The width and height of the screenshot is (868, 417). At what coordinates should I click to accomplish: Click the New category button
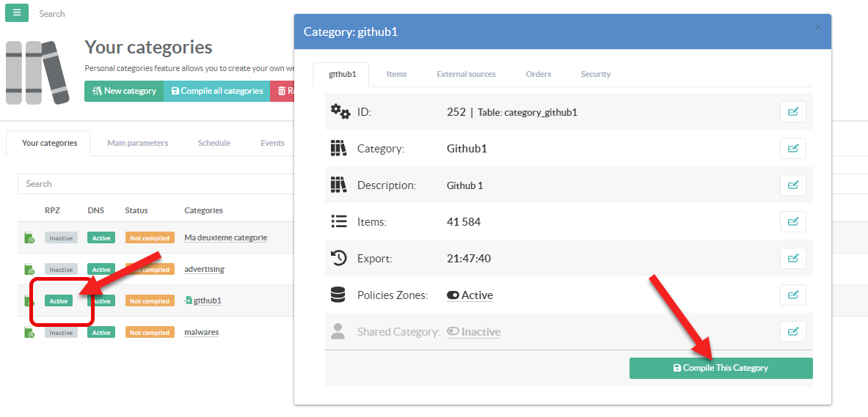tap(124, 91)
